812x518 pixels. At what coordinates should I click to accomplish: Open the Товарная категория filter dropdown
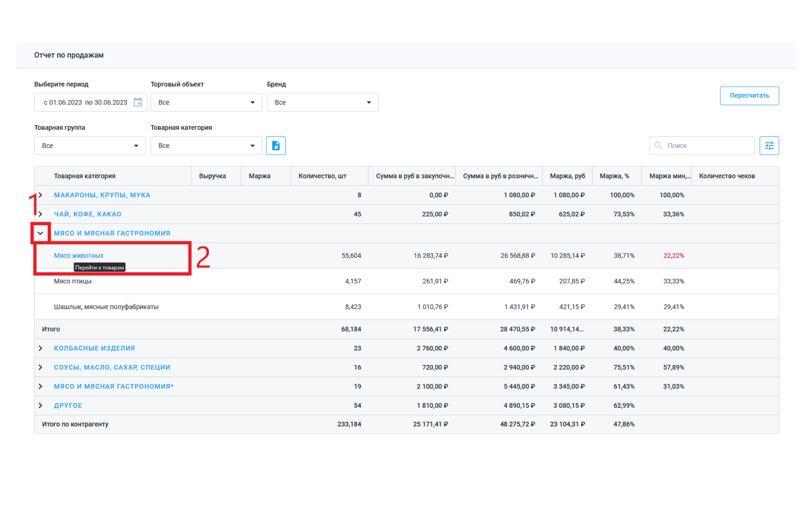pos(206,145)
